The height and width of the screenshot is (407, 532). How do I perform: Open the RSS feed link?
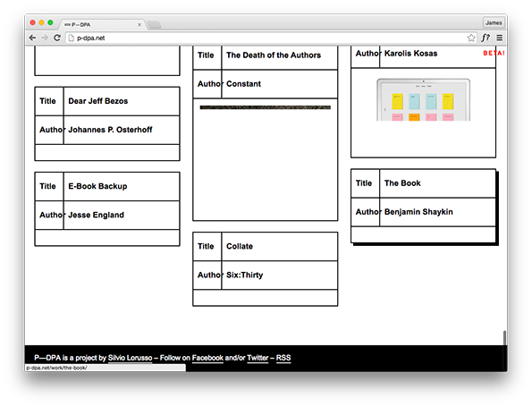283,358
